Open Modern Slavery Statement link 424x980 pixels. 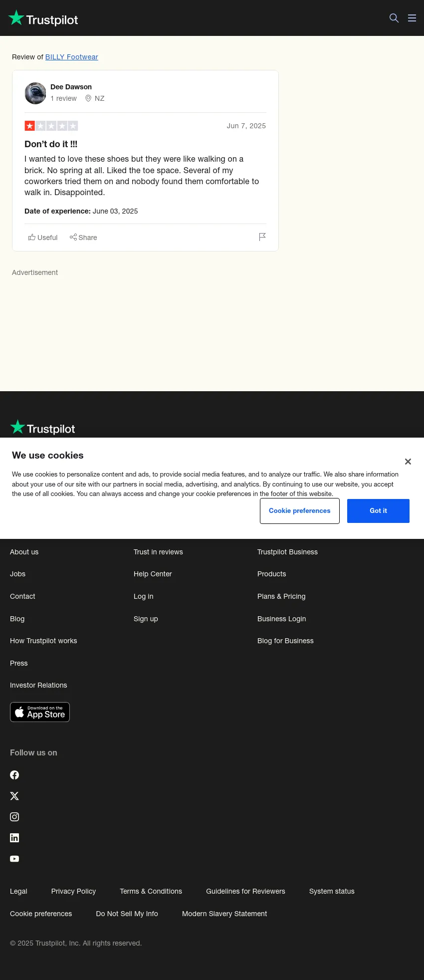pos(224,914)
